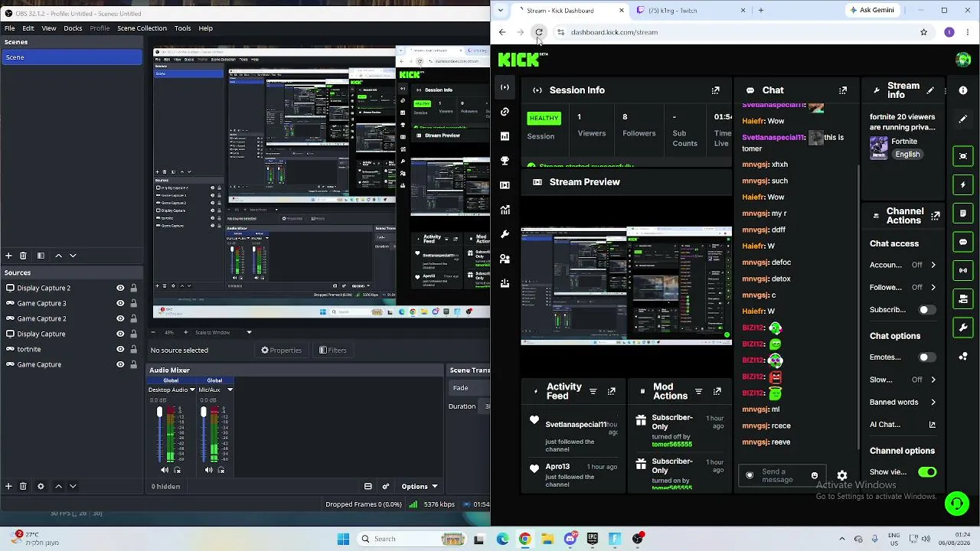Reload the Kick dashboard page
Image resolution: width=980 pixels, height=551 pixels.
(539, 32)
